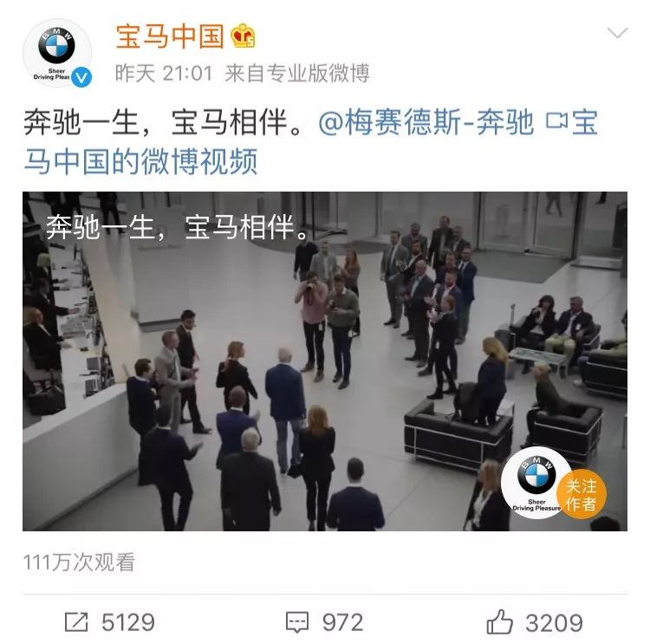
Task: Tap the comment bubble icon
Action: pos(297,622)
